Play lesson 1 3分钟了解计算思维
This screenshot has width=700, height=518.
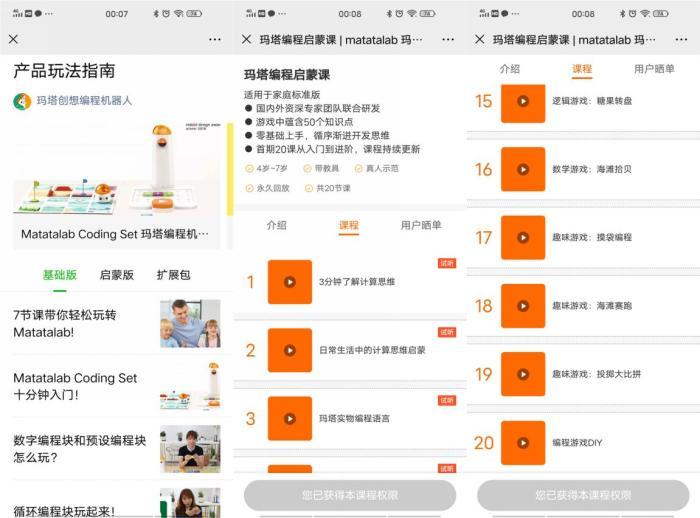(290, 282)
